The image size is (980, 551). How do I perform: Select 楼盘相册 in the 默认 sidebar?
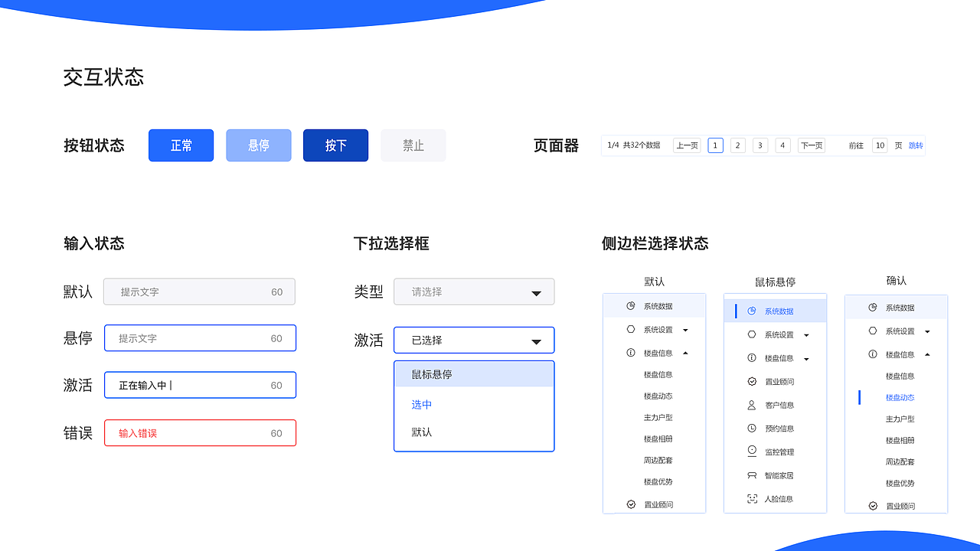[x=658, y=439]
